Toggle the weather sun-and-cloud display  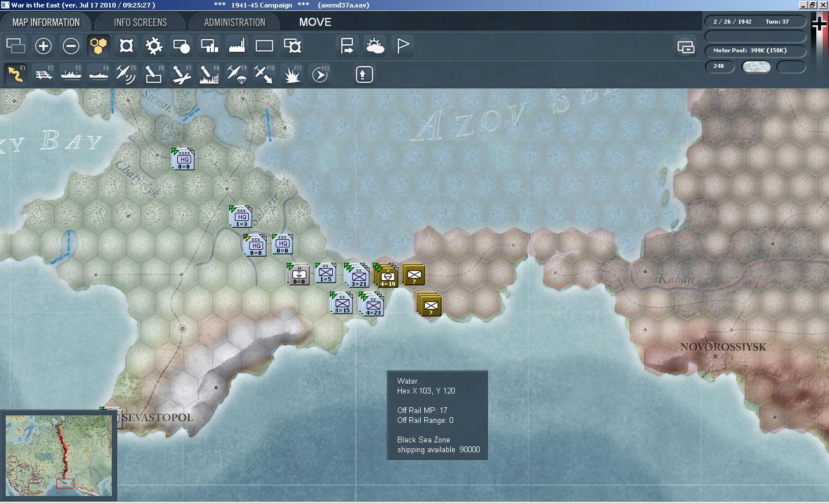[x=375, y=45]
